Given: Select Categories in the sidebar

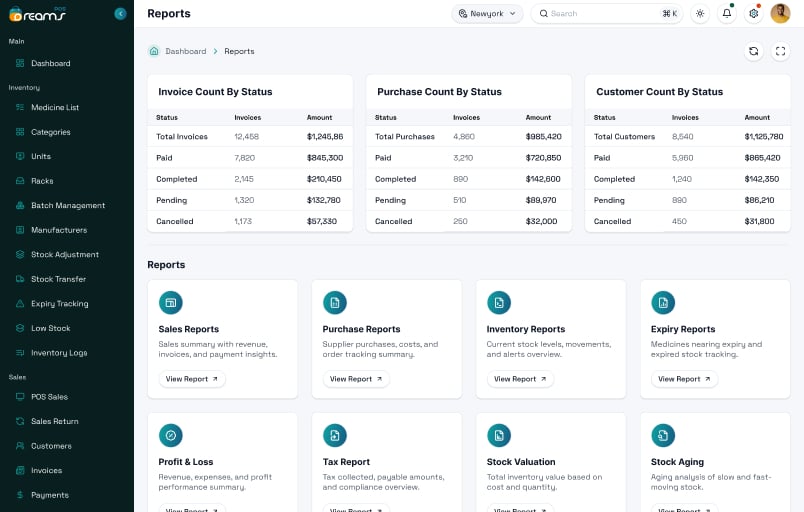Looking at the screenshot, I should (50, 132).
